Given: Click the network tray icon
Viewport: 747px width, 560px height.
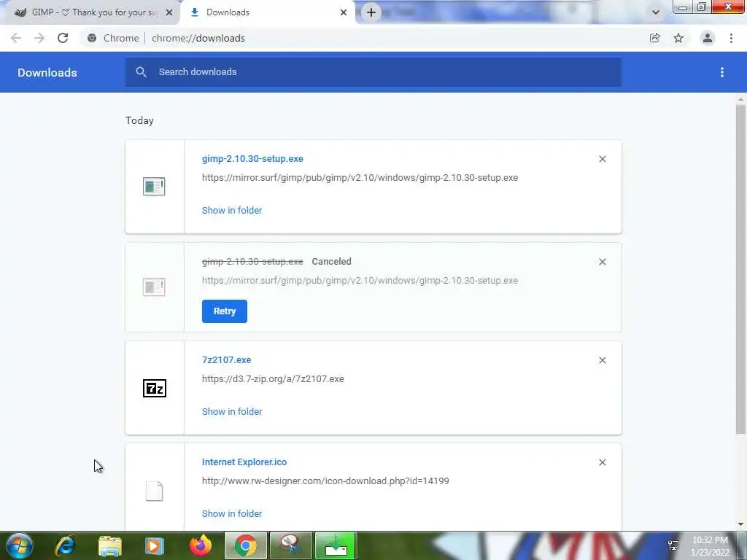Looking at the screenshot, I should coord(673,545).
